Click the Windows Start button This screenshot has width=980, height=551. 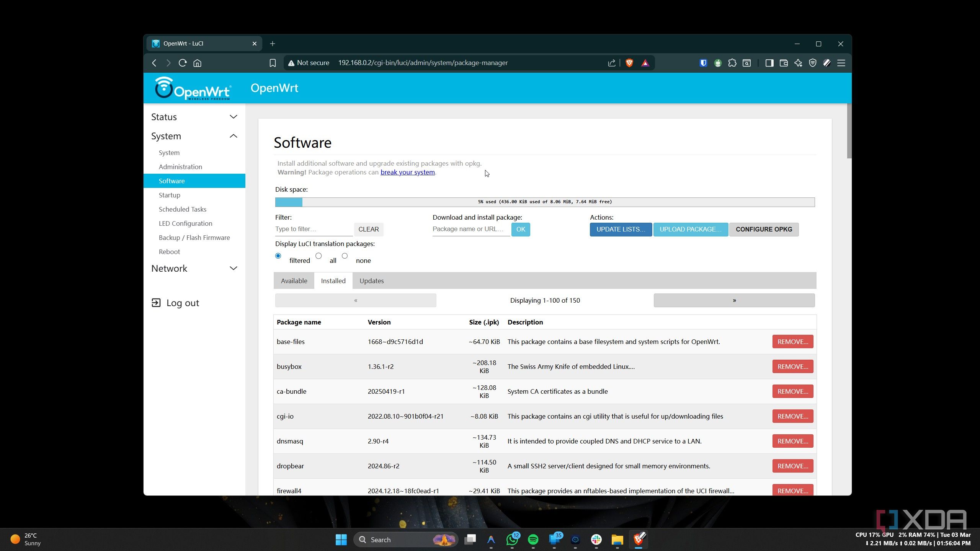341,540
